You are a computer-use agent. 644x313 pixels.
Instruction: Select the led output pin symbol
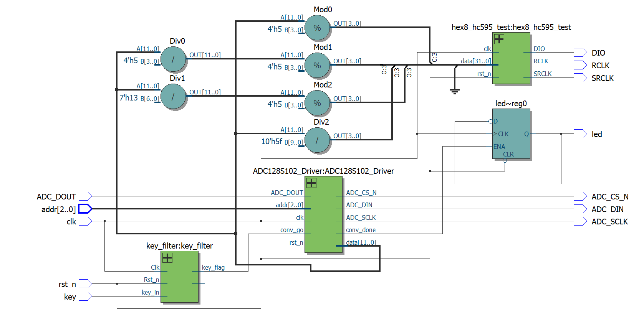580,134
